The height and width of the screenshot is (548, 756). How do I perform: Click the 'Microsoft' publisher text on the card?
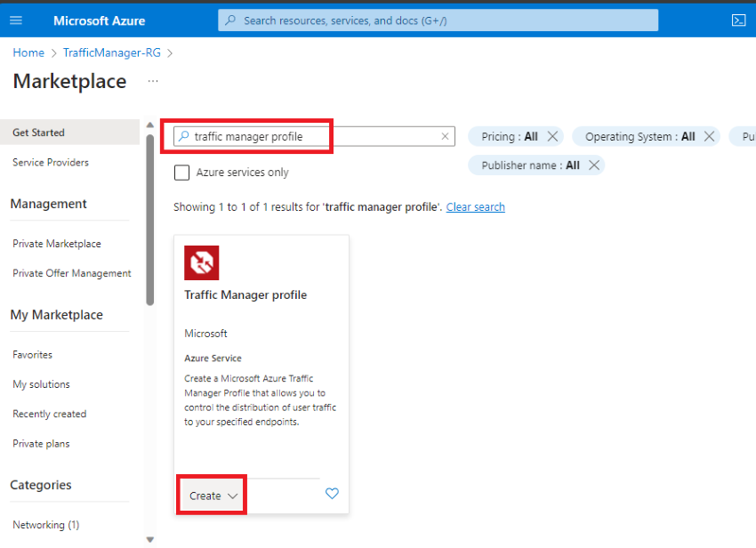(x=205, y=334)
